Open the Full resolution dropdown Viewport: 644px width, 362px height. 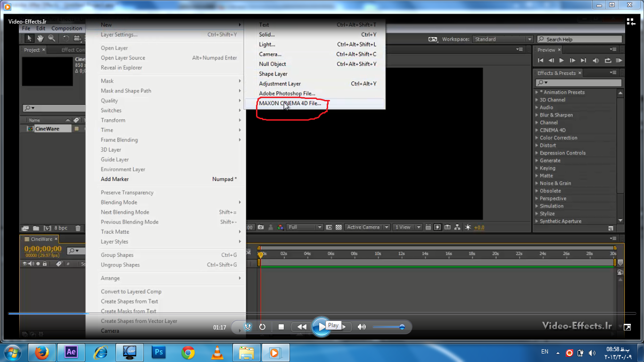tap(305, 227)
